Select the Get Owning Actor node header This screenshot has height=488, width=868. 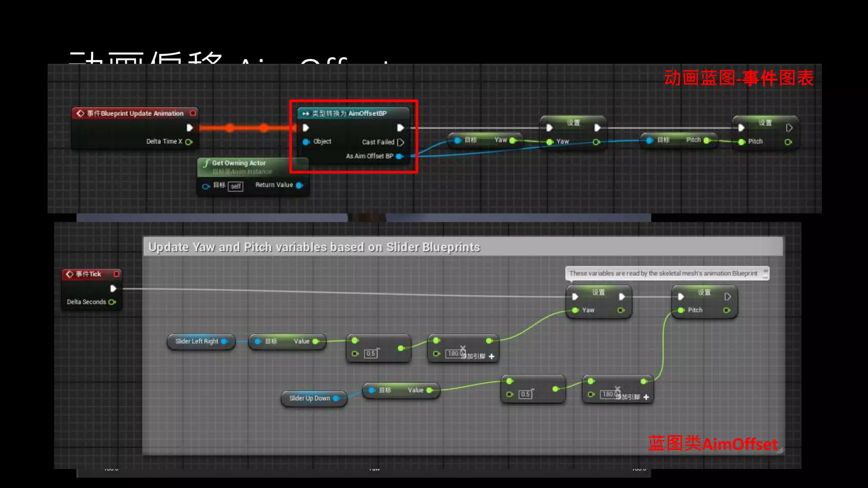[239, 163]
